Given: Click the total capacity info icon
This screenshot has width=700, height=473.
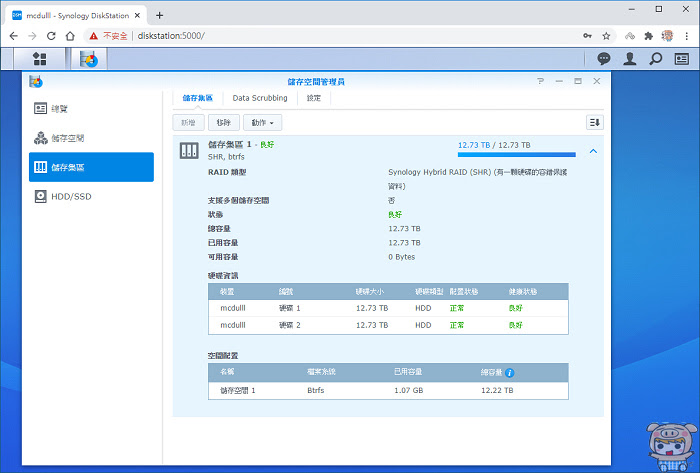Looking at the screenshot, I should pos(510,373).
